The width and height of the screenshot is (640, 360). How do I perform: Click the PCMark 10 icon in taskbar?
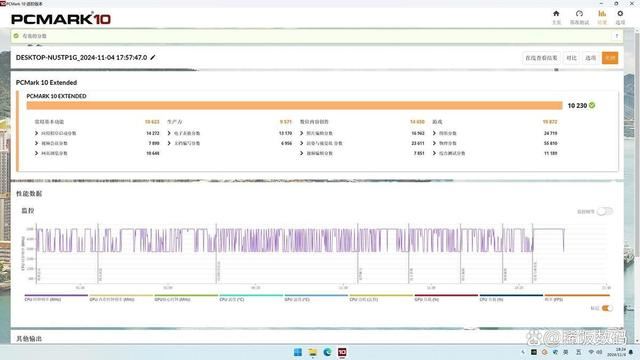342,352
